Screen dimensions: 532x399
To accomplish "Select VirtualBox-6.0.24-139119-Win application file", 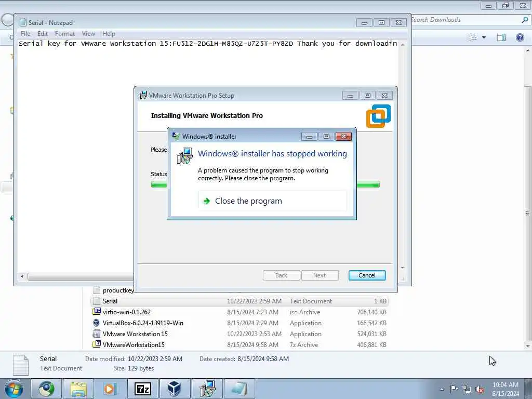I will point(240,323).
